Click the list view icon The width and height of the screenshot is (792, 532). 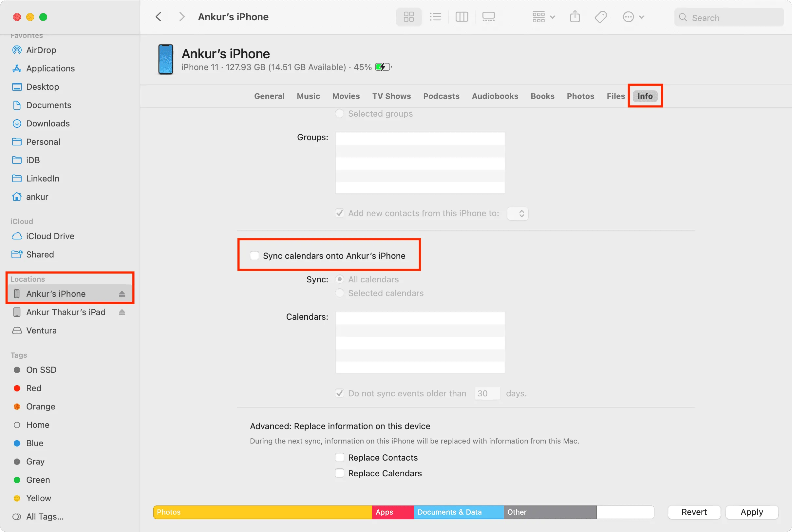[435, 16]
